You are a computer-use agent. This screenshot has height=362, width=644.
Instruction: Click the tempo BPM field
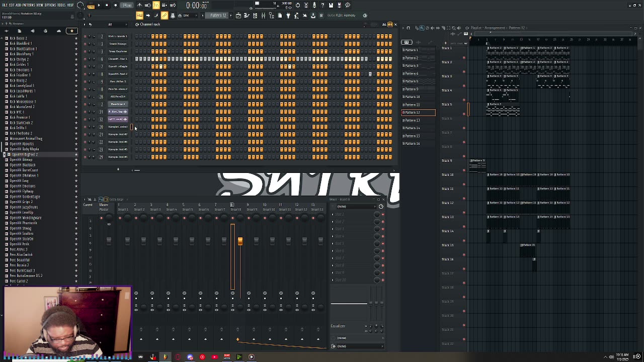[x=127, y=6]
